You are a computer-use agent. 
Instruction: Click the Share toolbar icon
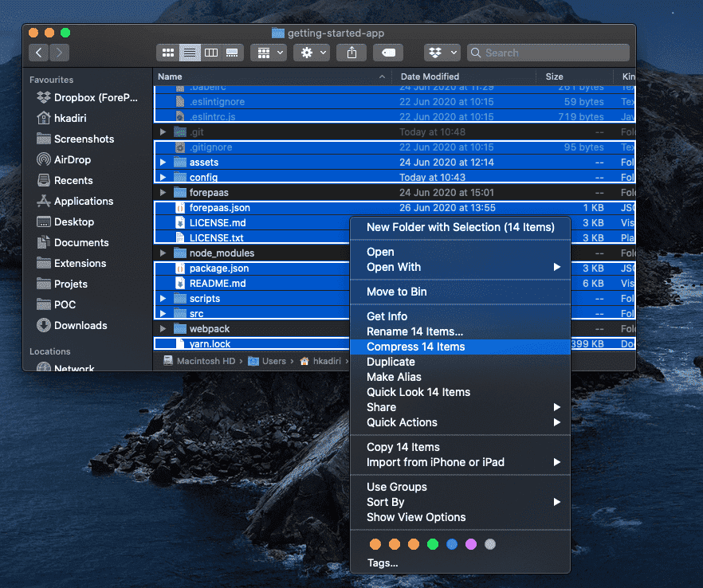352,53
